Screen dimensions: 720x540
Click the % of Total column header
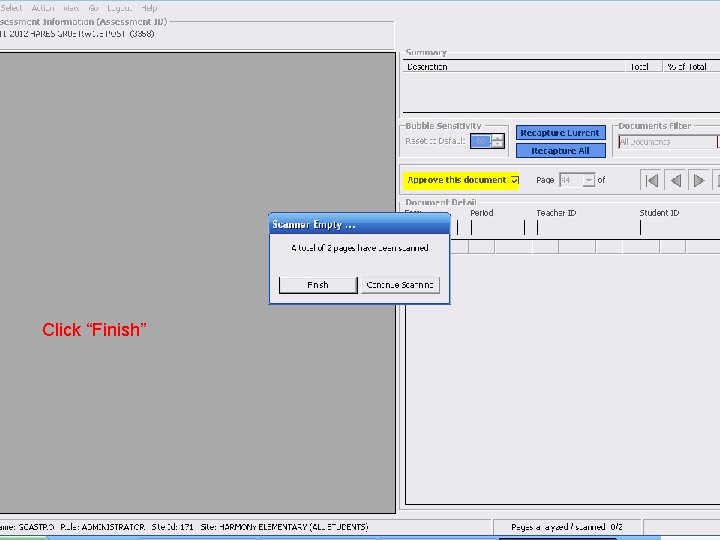691,67
